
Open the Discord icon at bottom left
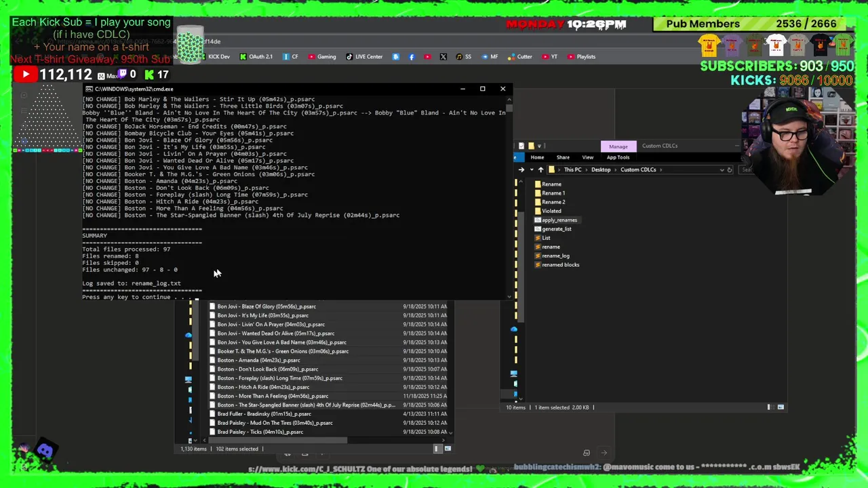45,449
